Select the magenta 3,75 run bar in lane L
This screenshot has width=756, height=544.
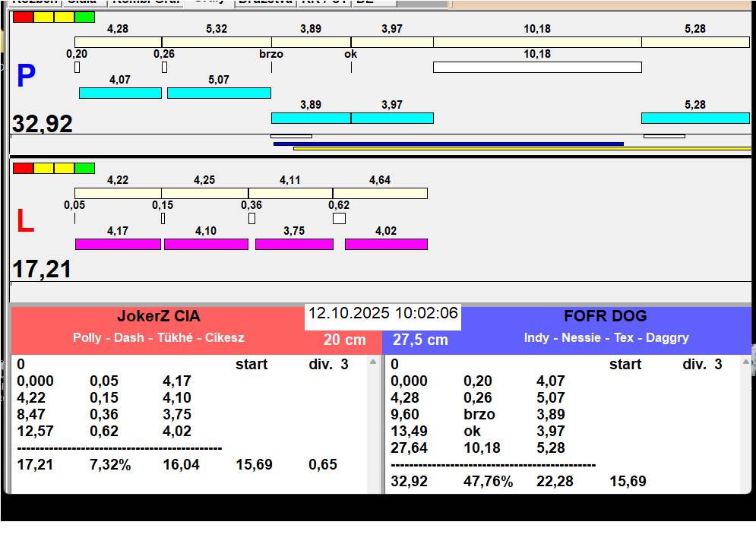[294, 245]
